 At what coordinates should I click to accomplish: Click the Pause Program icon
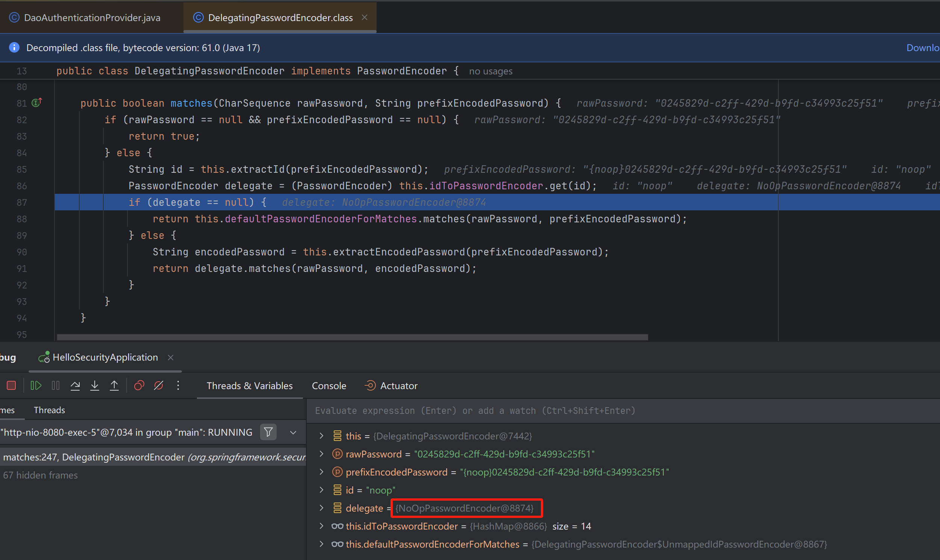tap(56, 385)
